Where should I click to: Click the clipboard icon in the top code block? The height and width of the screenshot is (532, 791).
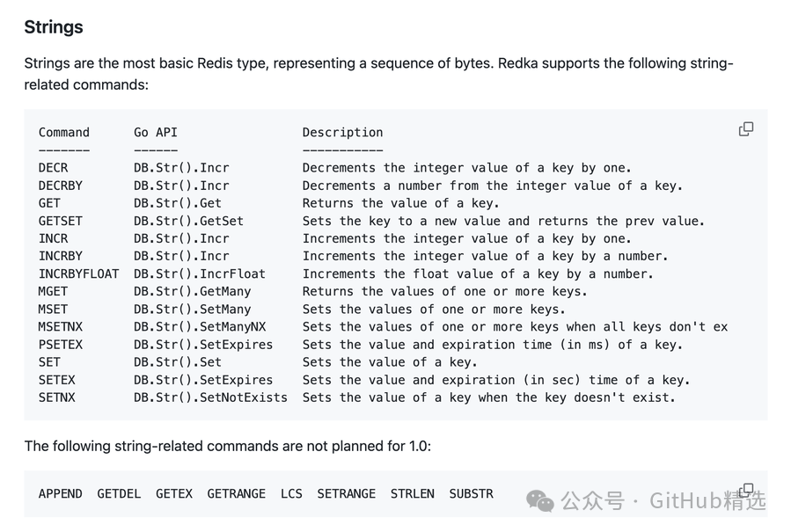pyautogui.click(x=746, y=128)
